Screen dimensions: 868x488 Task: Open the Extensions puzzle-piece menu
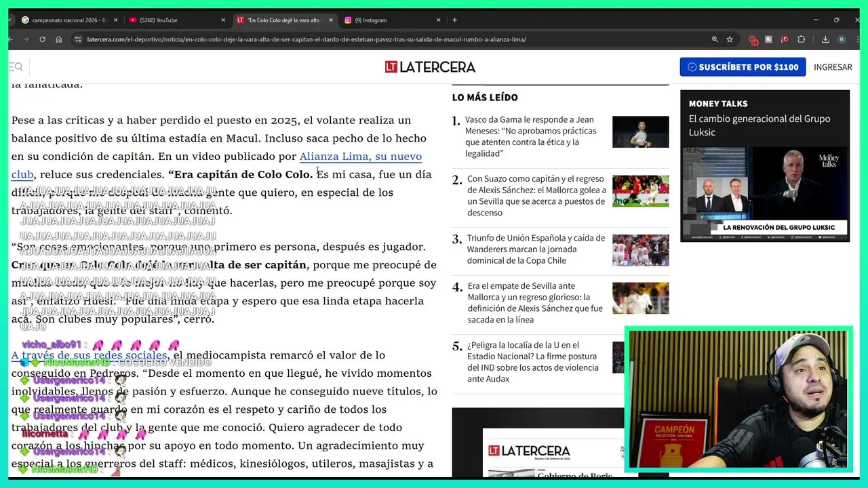click(x=801, y=39)
